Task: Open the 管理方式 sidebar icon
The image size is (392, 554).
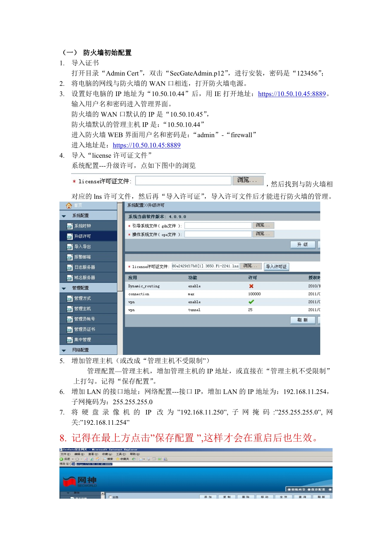Action: pyautogui.click(x=70, y=299)
